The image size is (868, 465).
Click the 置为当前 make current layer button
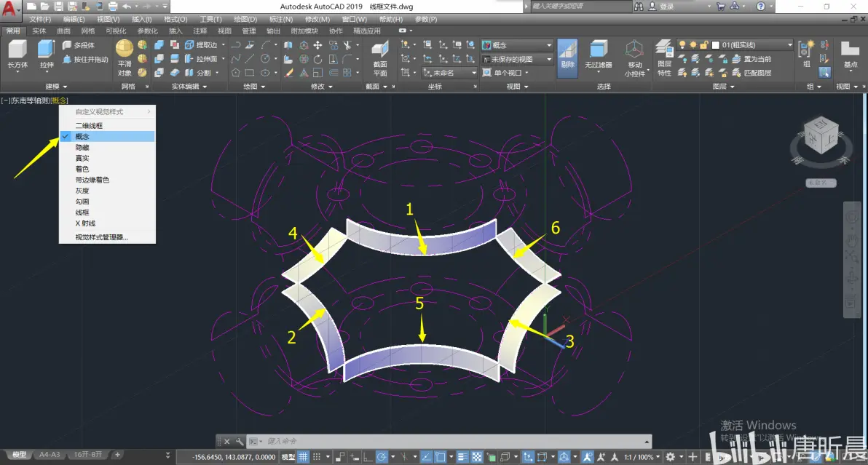click(x=751, y=59)
